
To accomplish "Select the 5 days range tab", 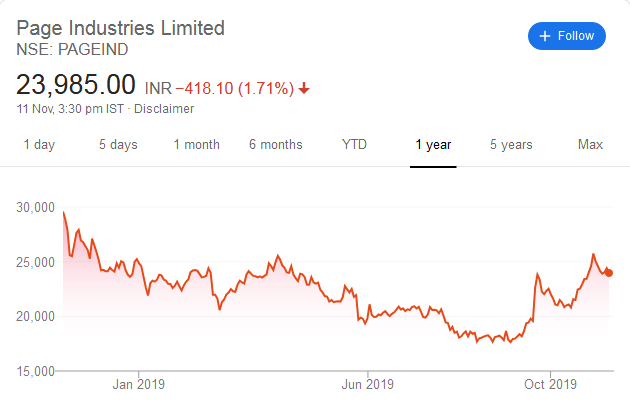I will [x=118, y=145].
